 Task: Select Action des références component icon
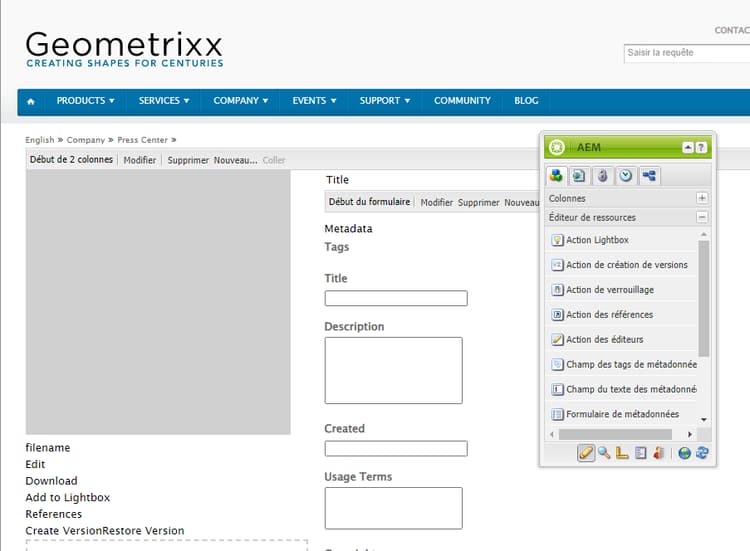click(557, 315)
